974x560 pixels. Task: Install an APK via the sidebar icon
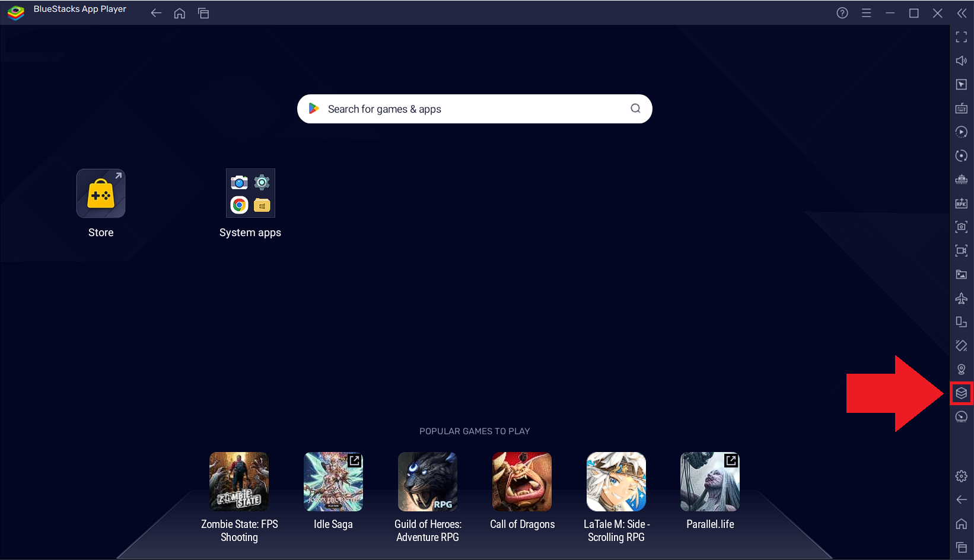pos(962,203)
